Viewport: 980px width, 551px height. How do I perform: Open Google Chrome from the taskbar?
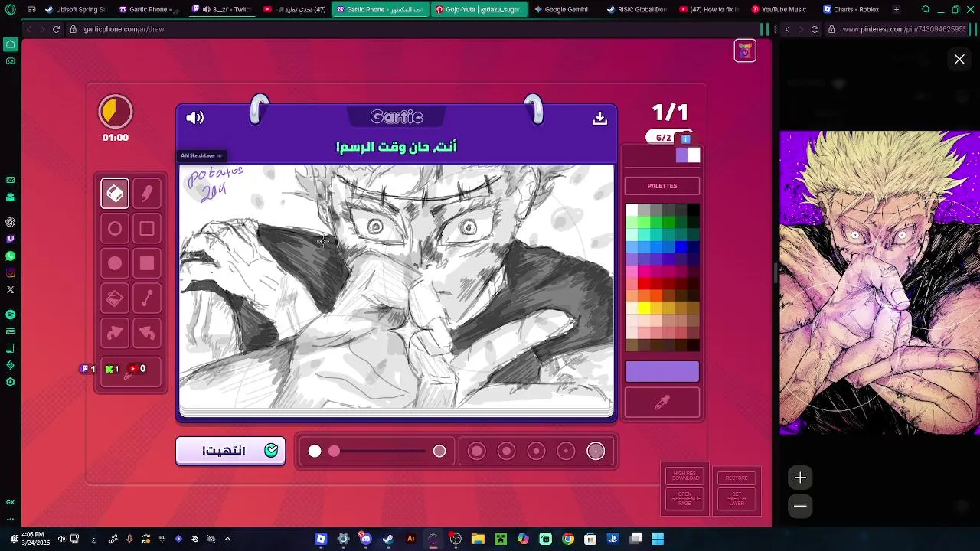568,539
